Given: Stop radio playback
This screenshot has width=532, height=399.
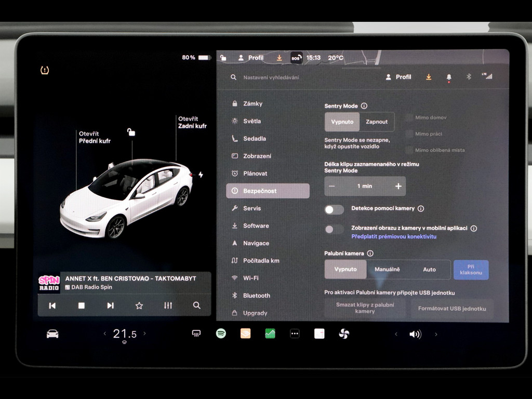Looking at the screenshot, I should pyautogui.click(x=82, y=305).
